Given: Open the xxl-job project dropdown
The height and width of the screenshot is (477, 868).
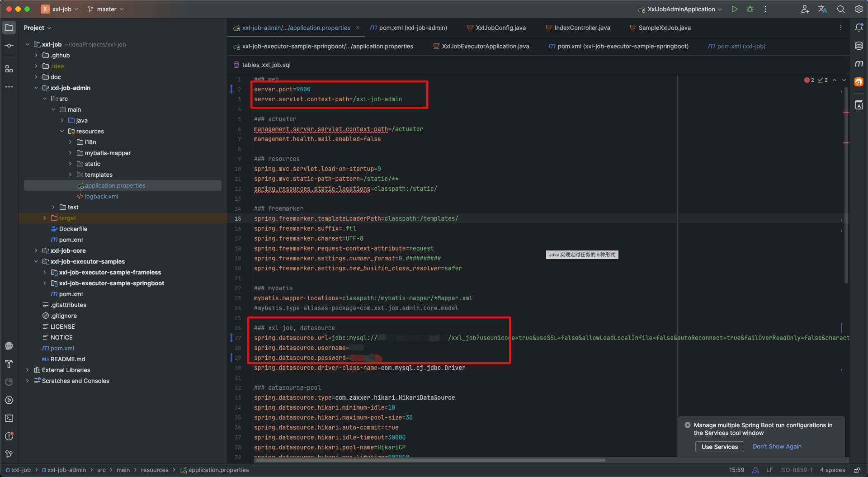Looking at the screenshot, I should pyautogui.click(x=60, y=9).
